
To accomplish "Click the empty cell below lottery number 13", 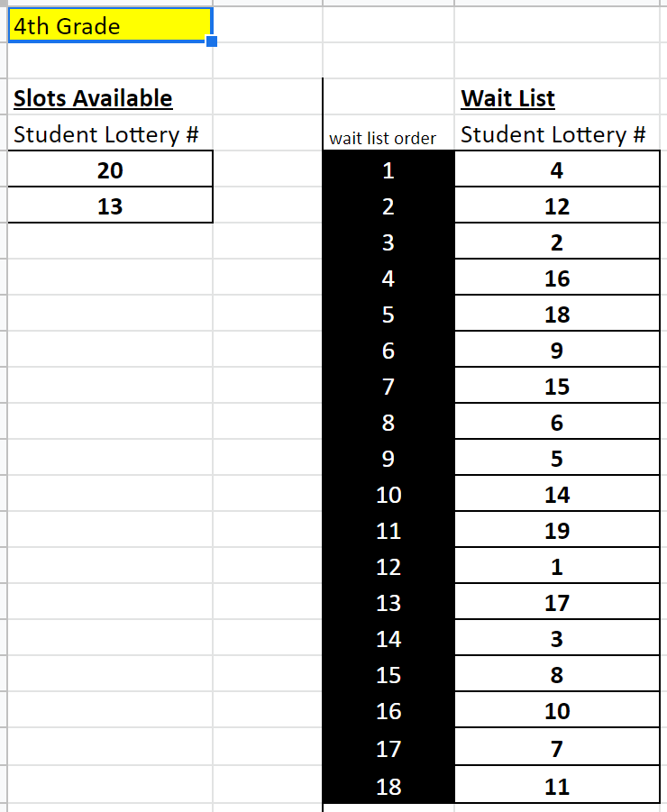I will coord(110,242).
